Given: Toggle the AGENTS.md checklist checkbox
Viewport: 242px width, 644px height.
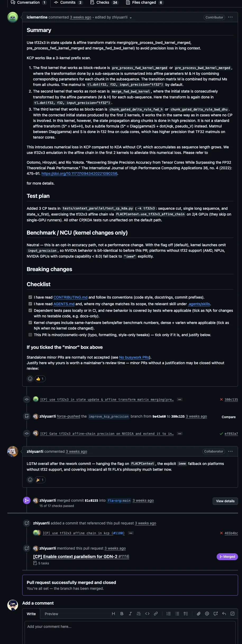Looking at the screenshot, I should click(x=30, y=304).
